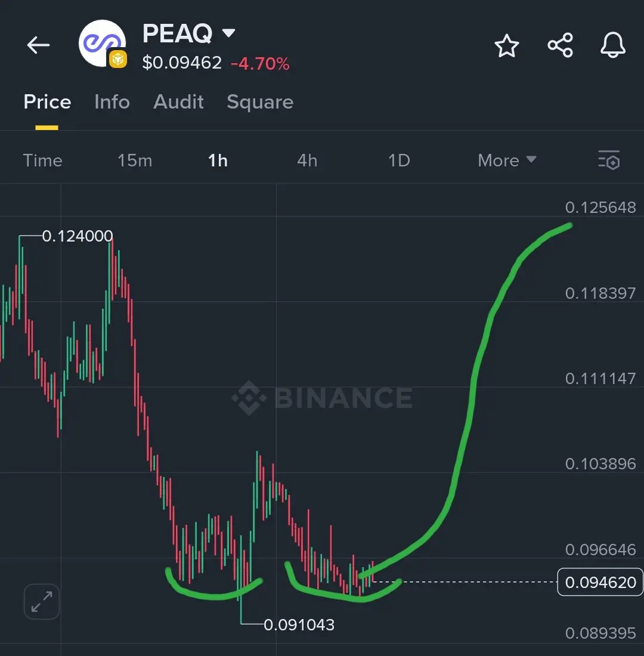644x656 pixels.
Task: Switch to the Info tab
Action: tap(112, 101)
